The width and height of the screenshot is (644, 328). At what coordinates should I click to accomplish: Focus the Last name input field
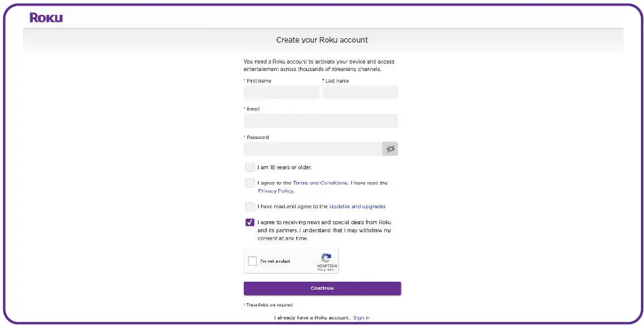pyautogui.click(x=360, y=92)
